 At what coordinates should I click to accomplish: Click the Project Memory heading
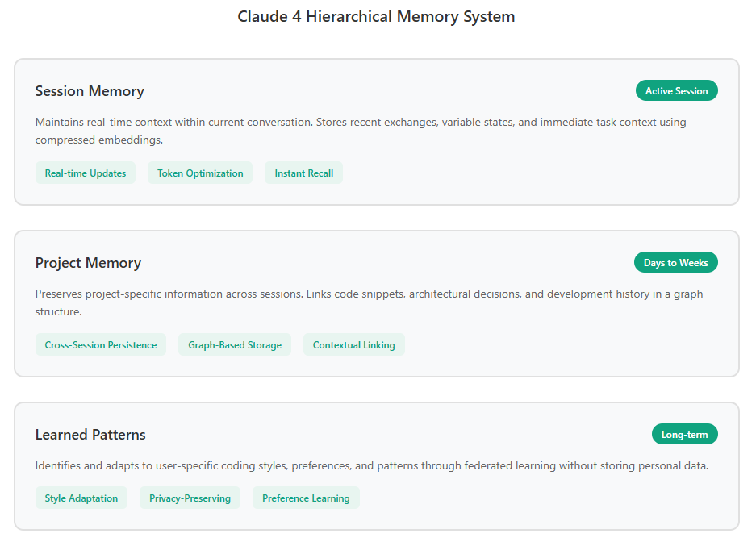[88, 263]
